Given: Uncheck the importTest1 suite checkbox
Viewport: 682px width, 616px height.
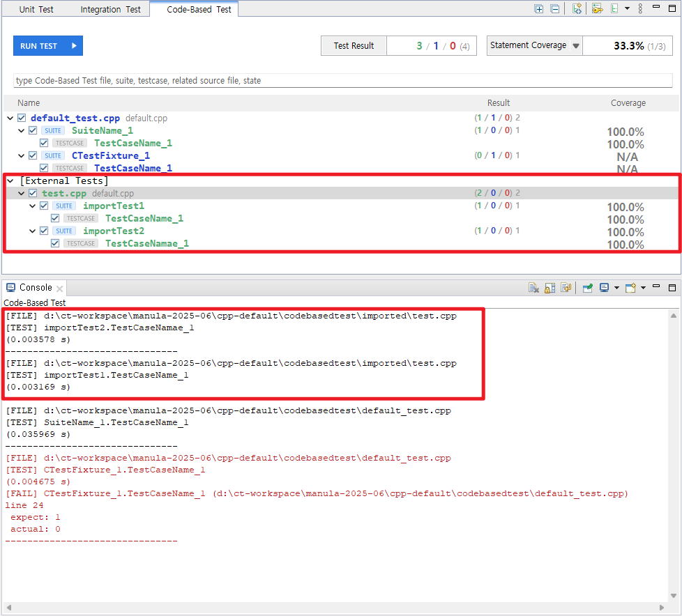Looking at the screenshot, I should (x=44, y=206).
